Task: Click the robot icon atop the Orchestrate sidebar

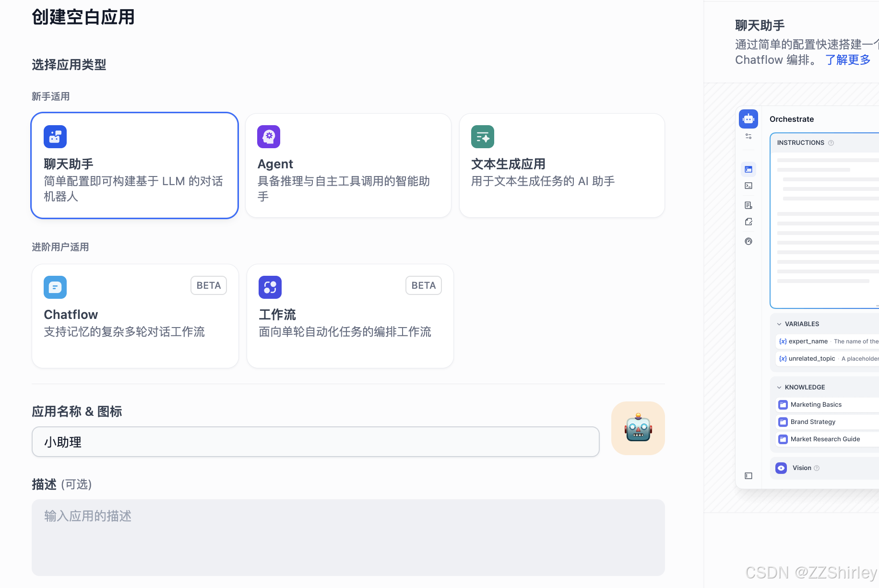Action: tap(748, 119)
